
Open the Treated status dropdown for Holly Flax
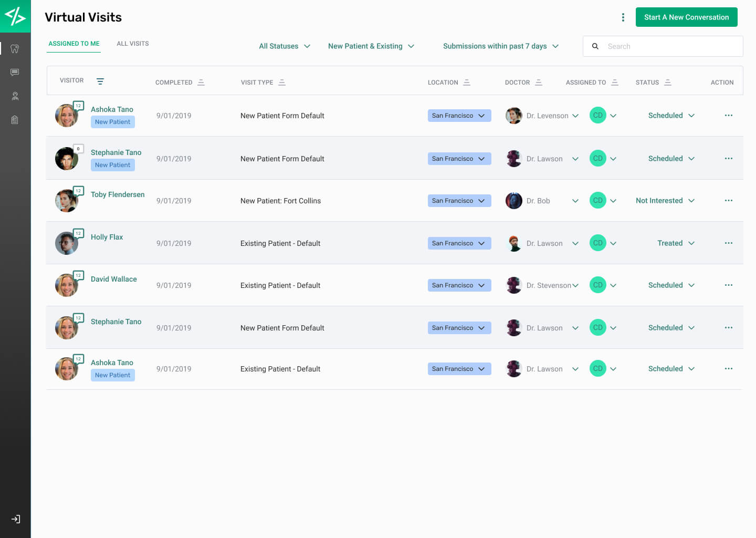point(676,243)
